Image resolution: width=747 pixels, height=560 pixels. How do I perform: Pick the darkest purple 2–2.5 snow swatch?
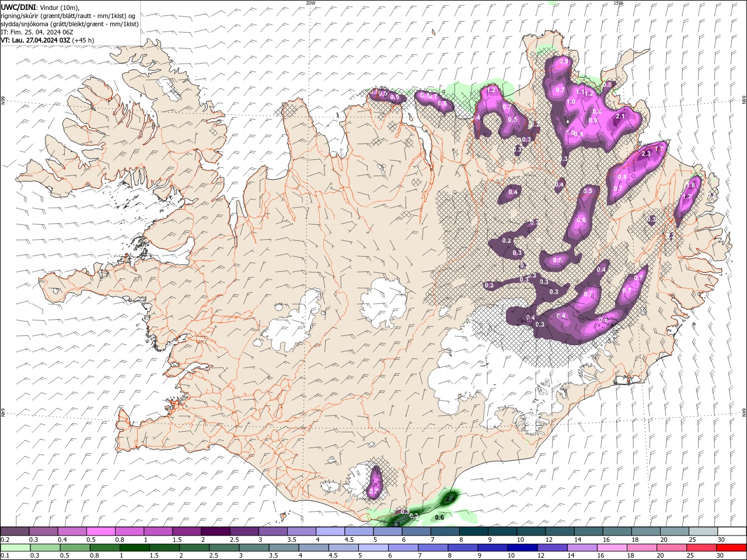pos(215,531)
